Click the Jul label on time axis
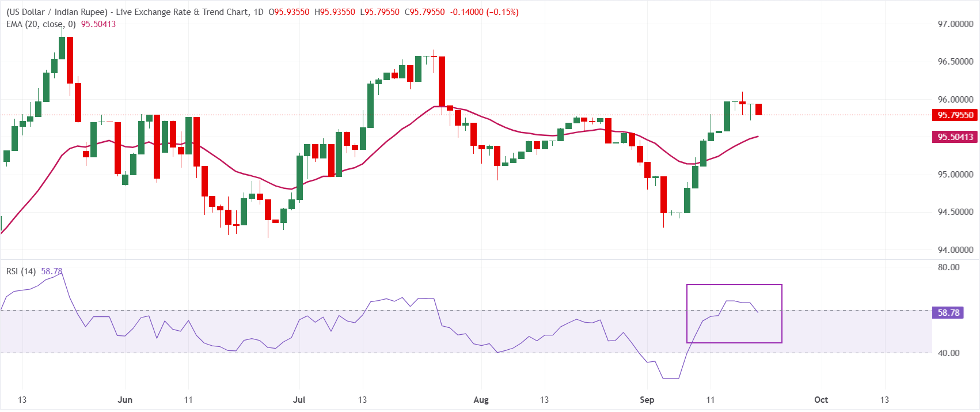 [x=299, y=400]
